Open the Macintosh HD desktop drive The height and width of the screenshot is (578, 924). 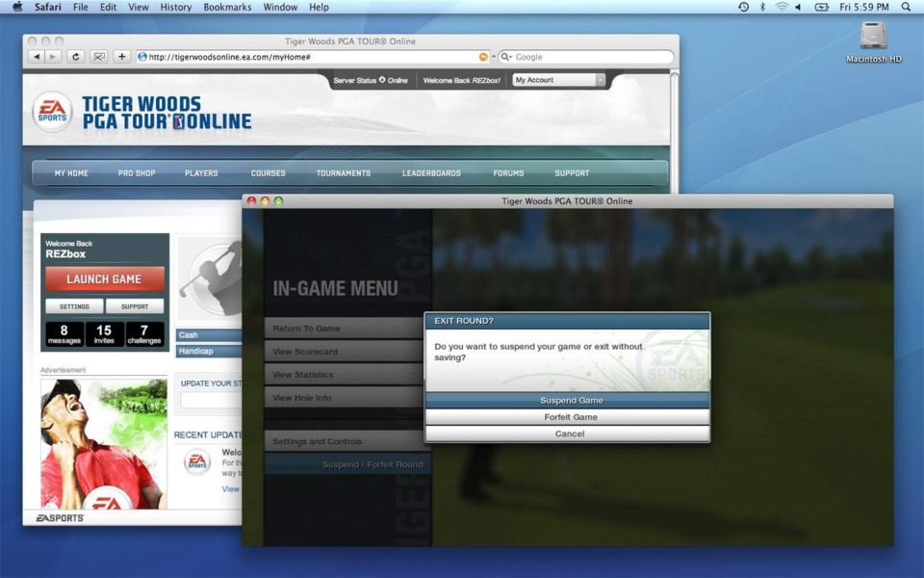tap(873, 38)
